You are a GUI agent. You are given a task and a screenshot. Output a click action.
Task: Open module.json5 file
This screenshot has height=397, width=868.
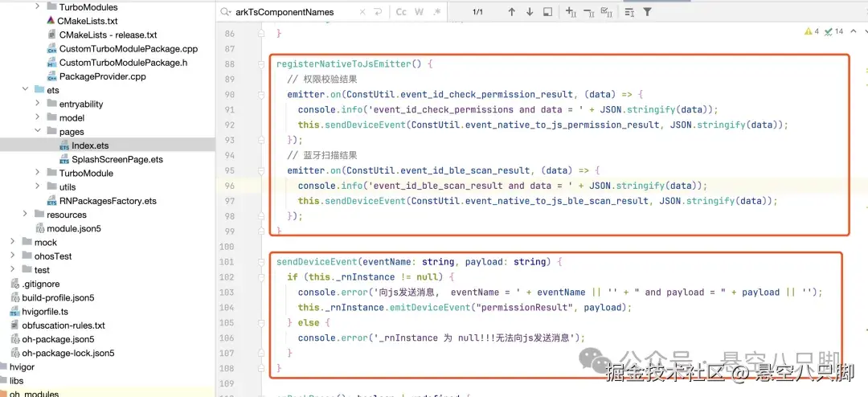tap(74, 229)
